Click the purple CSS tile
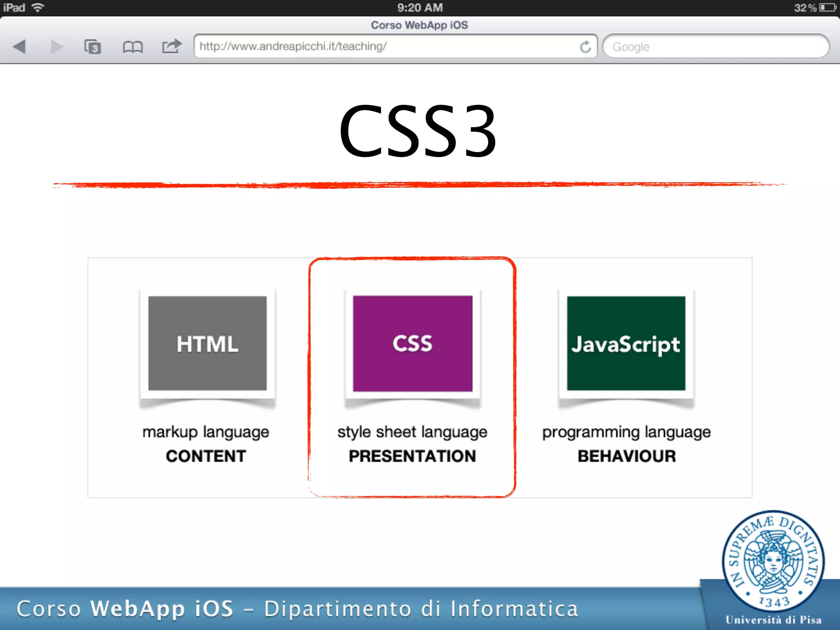 pyautogui.click(x=413, y=343)
